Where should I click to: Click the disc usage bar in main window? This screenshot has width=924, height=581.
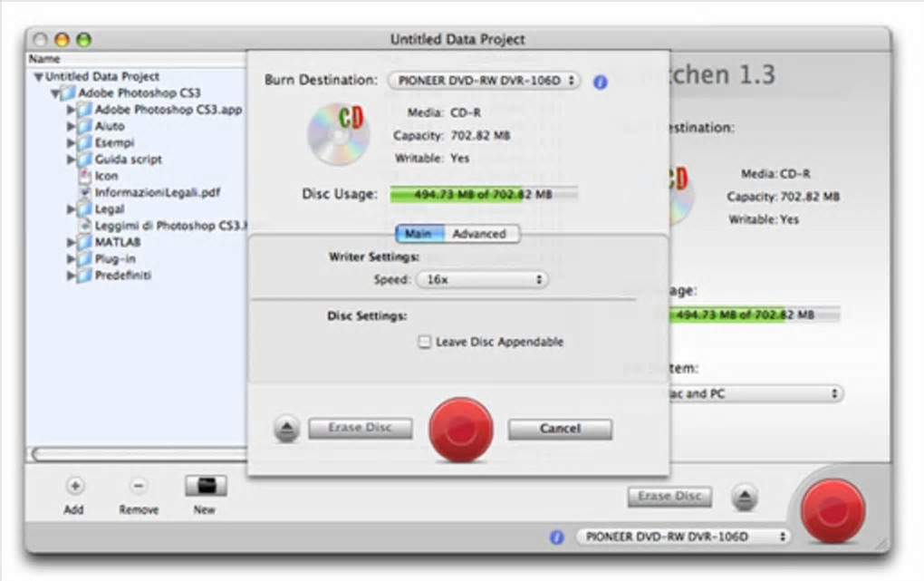coord(755,315)
